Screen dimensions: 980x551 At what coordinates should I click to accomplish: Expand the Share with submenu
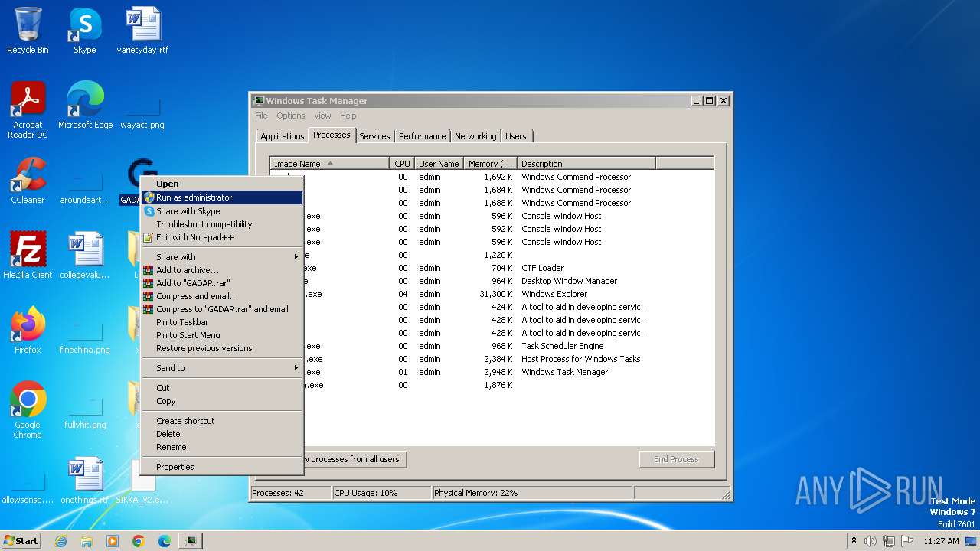point(222,257)
